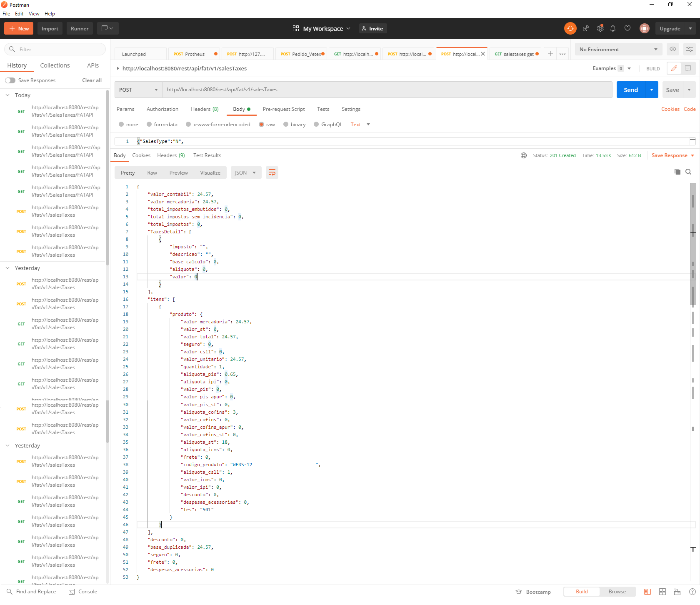Open the Bootcamp in status bar

click(x=533, y=592)
